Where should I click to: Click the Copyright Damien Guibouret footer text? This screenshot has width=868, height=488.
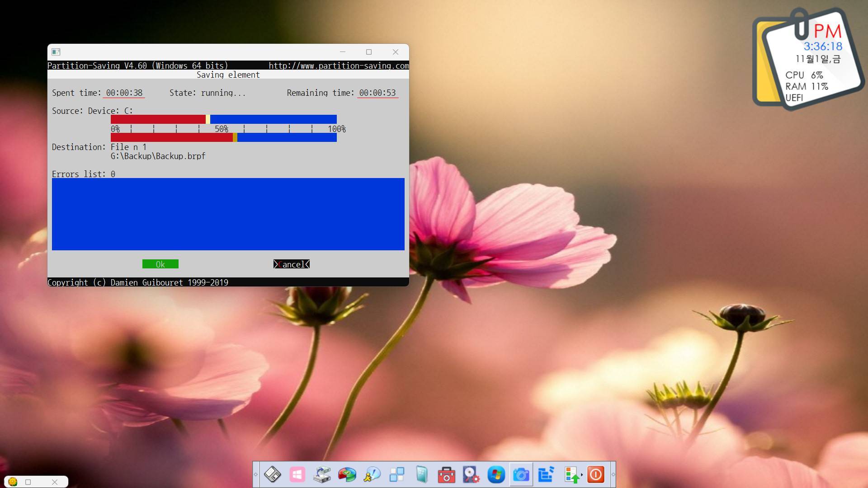point(138,282)
